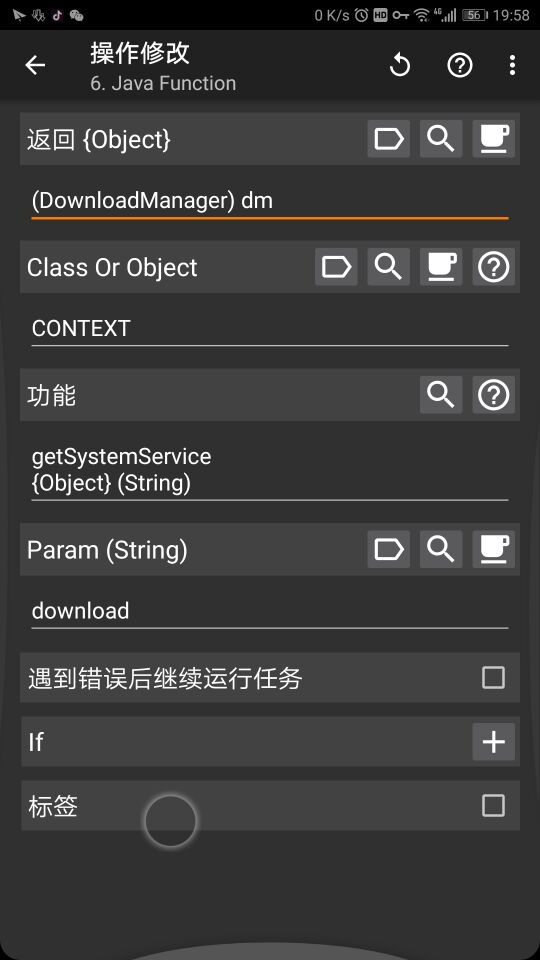Tap the back arrow in header

tap(35, 65)
